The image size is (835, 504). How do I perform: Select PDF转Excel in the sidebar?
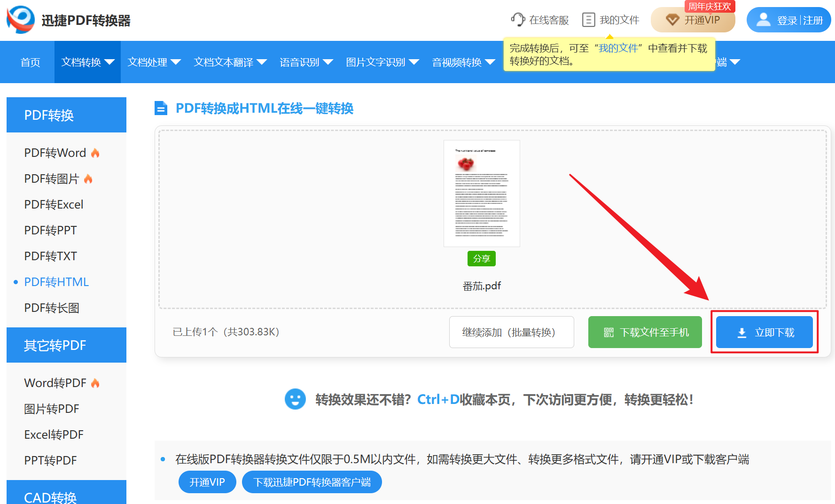coord(53,204)
